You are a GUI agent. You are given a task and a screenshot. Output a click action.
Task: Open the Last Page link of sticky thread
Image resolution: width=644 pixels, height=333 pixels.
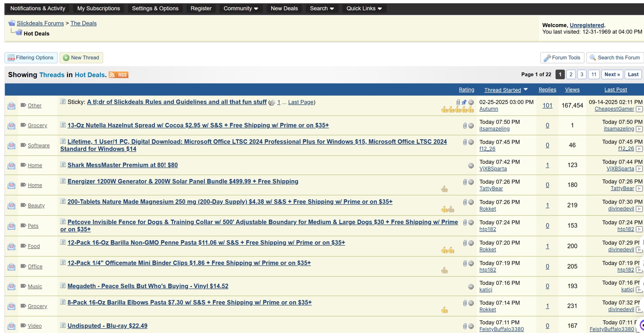pos(301,102)
